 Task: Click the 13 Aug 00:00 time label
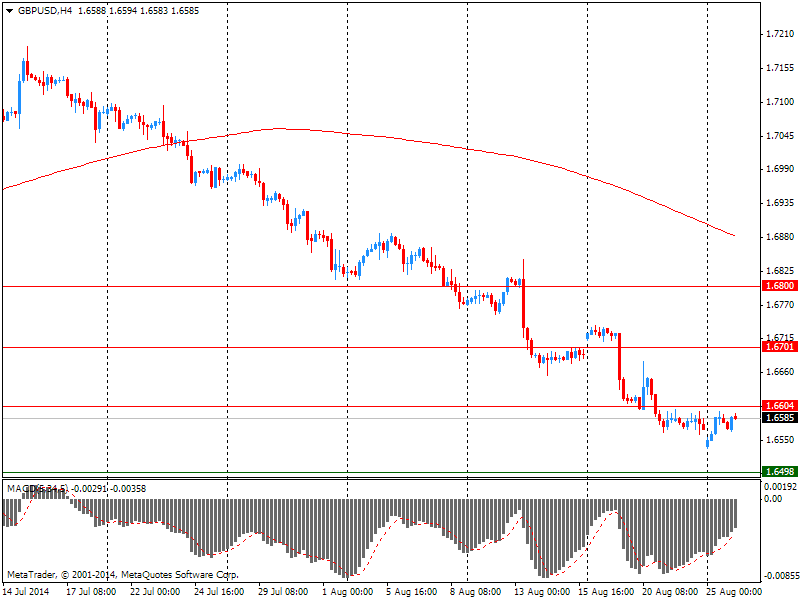pyautogui.click(x=539, y=592)
